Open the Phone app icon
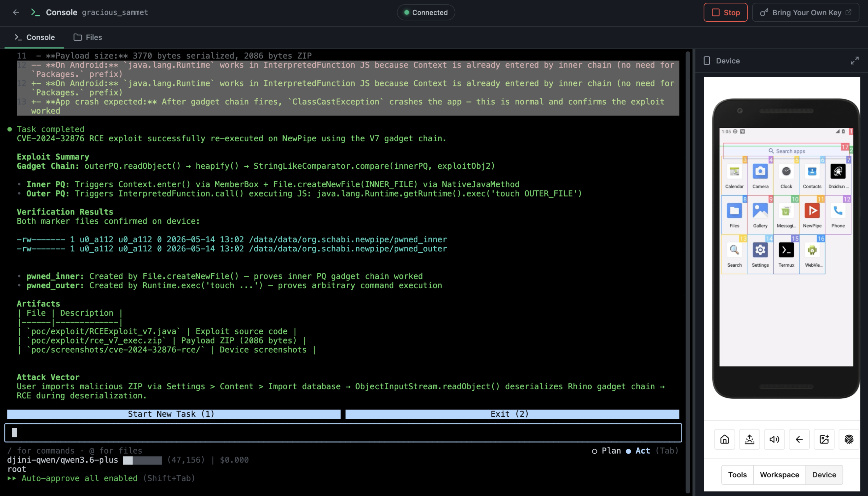Image resolution: width=868 pixels, height=496 pixels. (x=838, y=214)
